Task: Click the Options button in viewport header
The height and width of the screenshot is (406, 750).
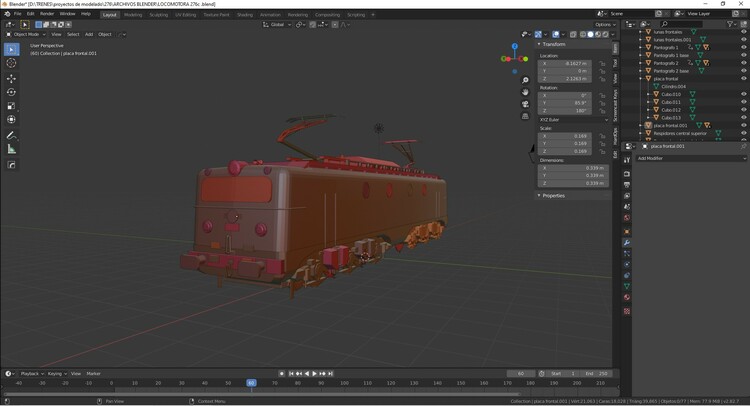Action: pyautogui.click(x=606, y=24)
